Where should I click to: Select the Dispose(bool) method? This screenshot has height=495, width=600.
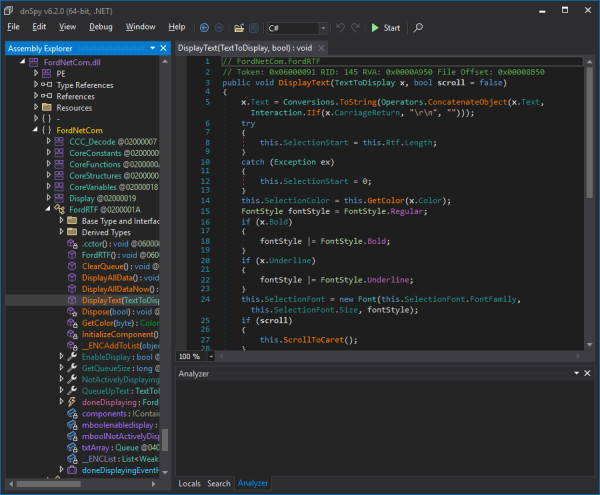[x=121, y=311]
